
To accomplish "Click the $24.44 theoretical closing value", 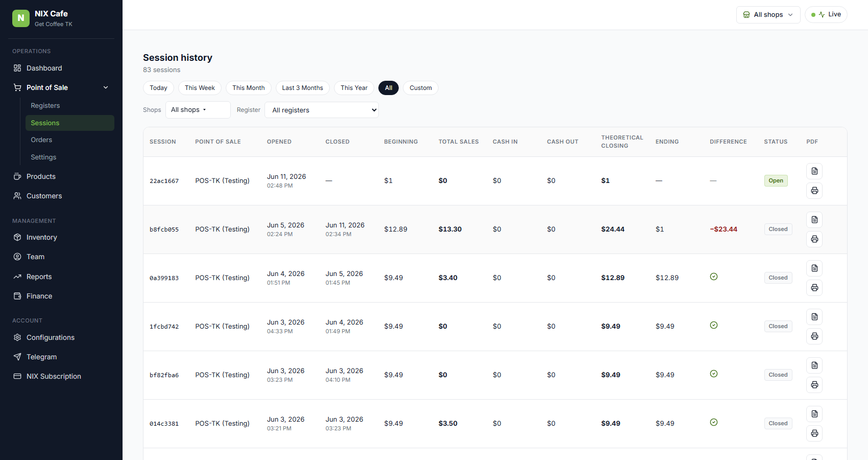I will point(613,229).
